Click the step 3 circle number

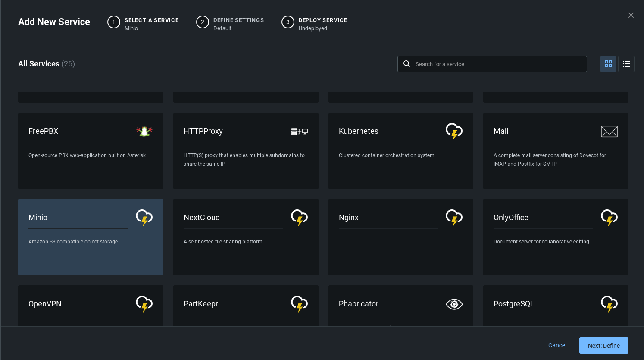click(x=288, y=22)
